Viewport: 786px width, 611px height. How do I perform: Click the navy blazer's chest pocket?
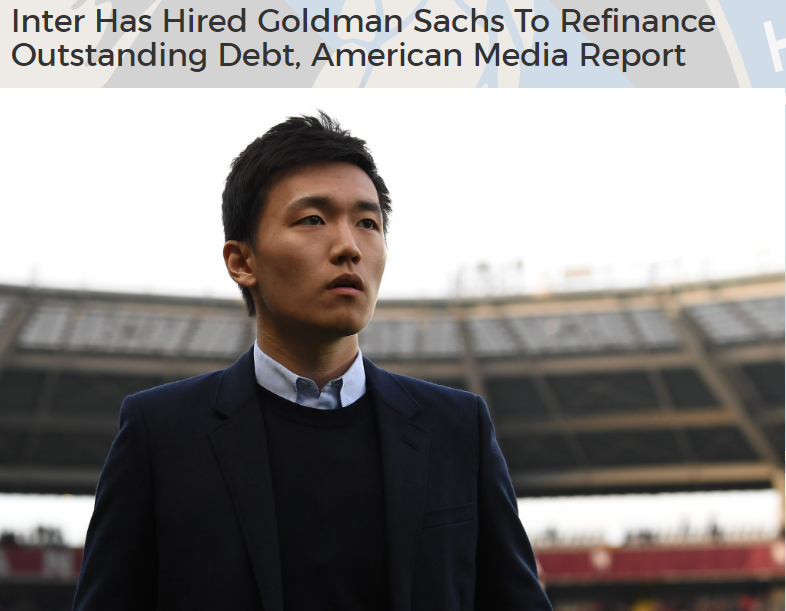(449, 516)
